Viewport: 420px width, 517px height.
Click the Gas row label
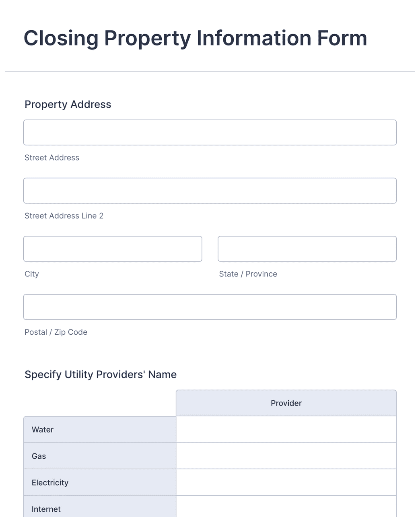coord(39,456)
